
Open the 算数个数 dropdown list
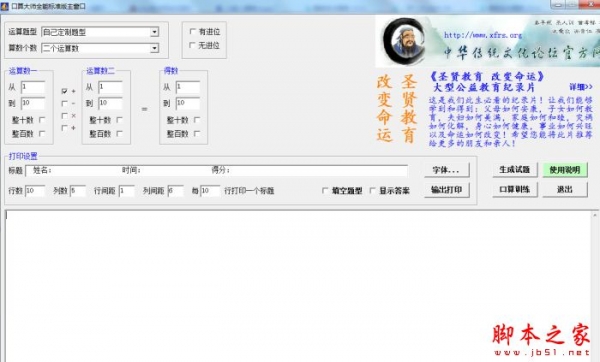pos(154,48)
